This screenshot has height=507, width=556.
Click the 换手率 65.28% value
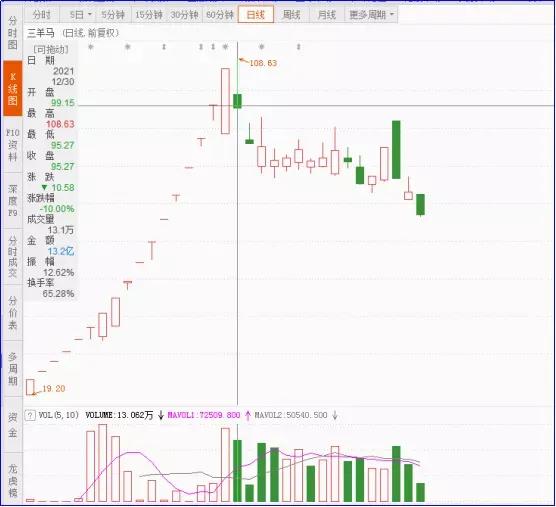(59, 294)
